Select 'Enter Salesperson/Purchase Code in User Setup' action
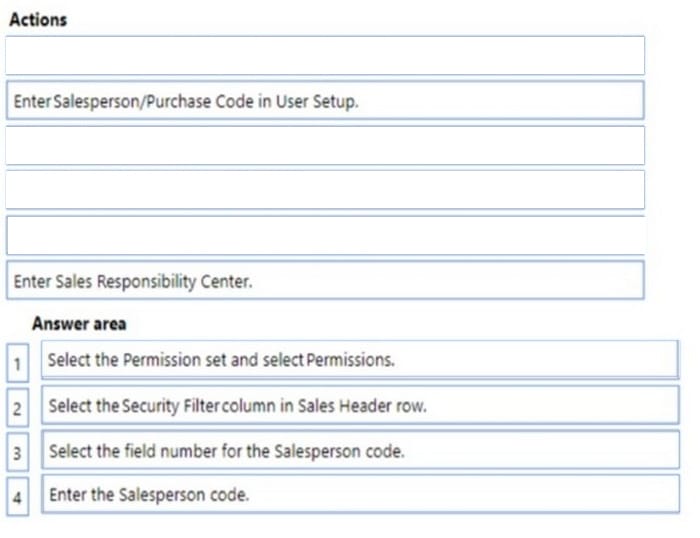 (x=325, y=101)
